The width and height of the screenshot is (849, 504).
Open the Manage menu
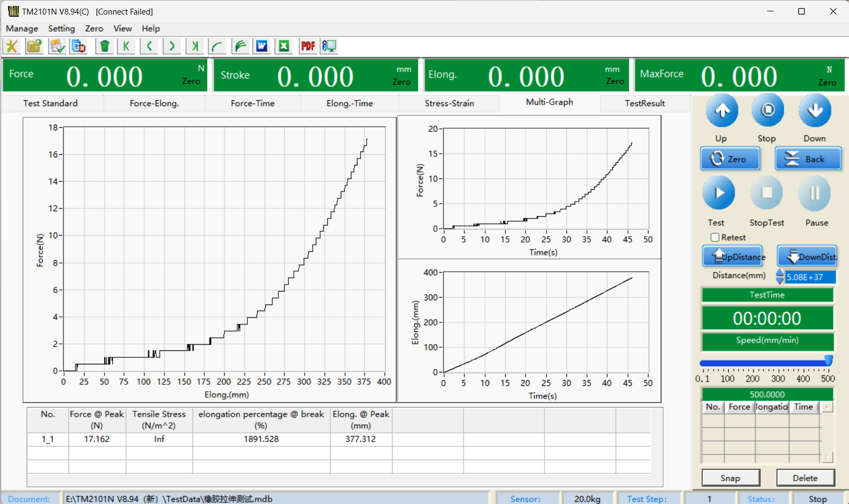point(22,29)
